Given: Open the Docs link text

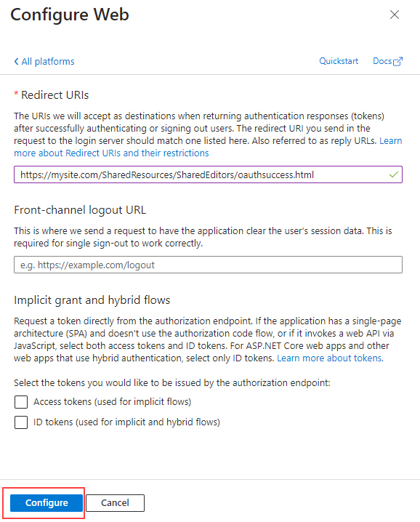Looking at the screenshot, I should tap(382, 61).
